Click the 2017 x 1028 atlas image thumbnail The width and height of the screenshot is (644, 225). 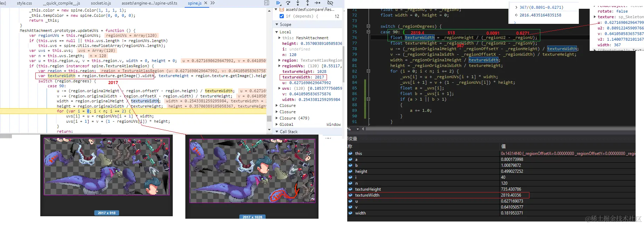click(x=252, y=171)
